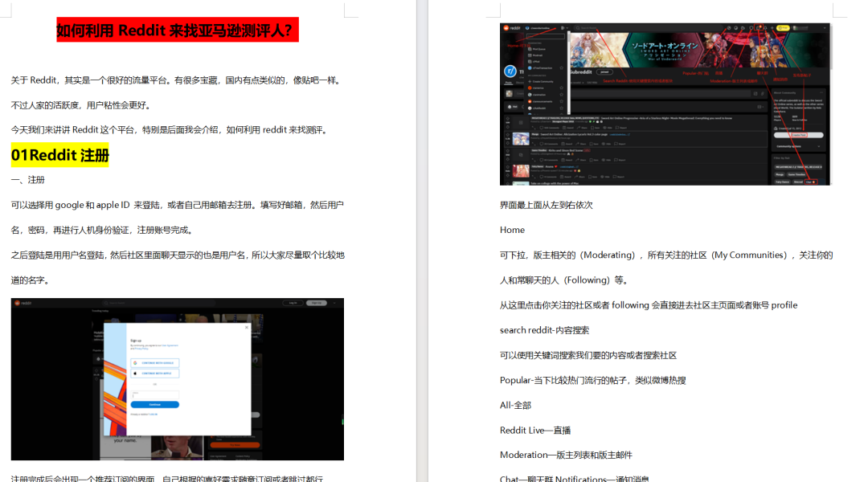Image resolution: width=868 pixels, height=482 pixels.
Task: Click the line 'All-全部'
Action: (515, 405)
